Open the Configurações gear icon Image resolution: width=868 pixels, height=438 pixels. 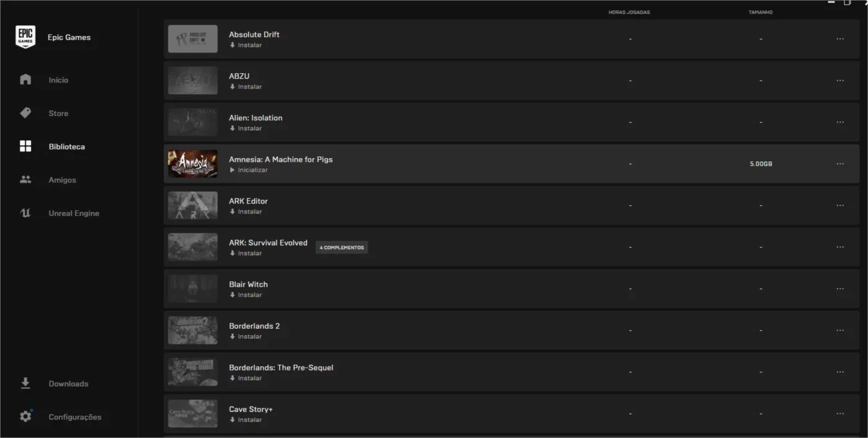coord(25,416)
